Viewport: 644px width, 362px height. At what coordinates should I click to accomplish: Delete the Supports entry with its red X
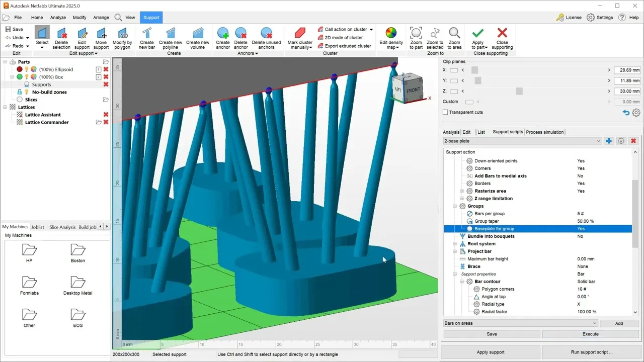(106, 84)
